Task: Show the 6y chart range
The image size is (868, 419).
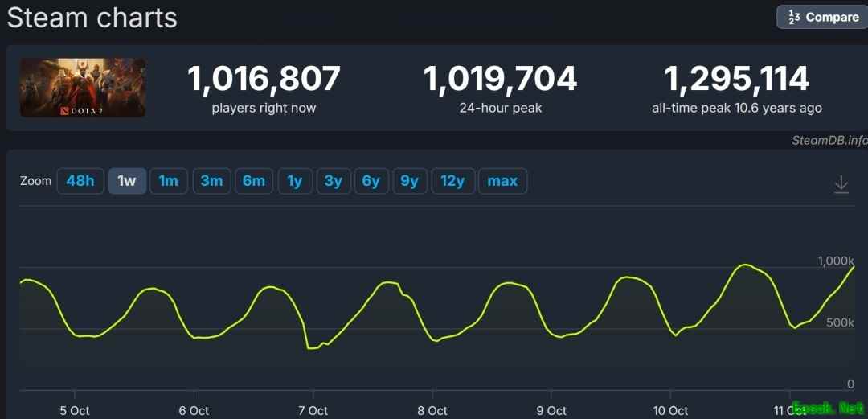Action: click(x=371, y=181)
